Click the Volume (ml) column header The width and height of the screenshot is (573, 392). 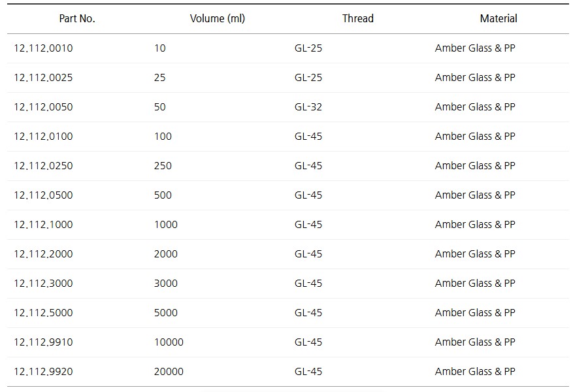tap(218, 19)
